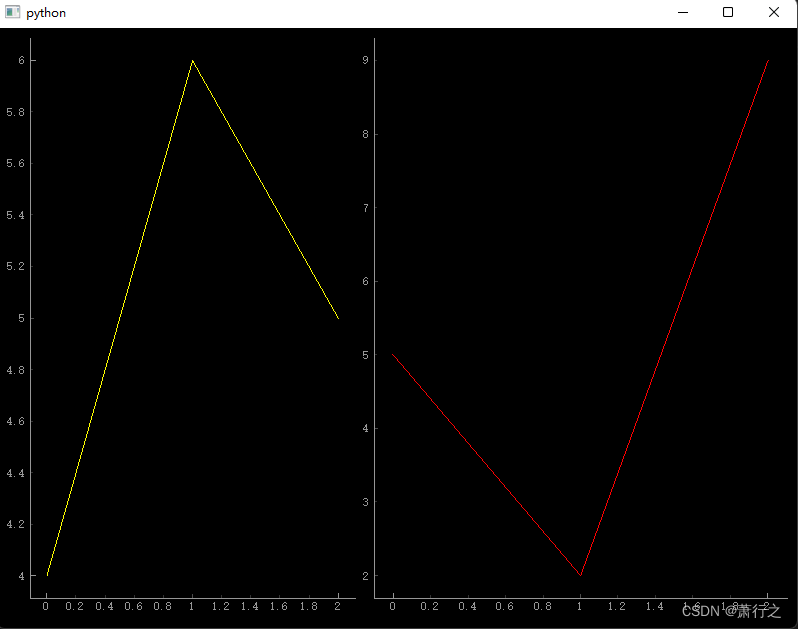This screenshot has height=629, width=798.
Task: Click the left plot y-axis label 4.2
Action: click(15, 524)
